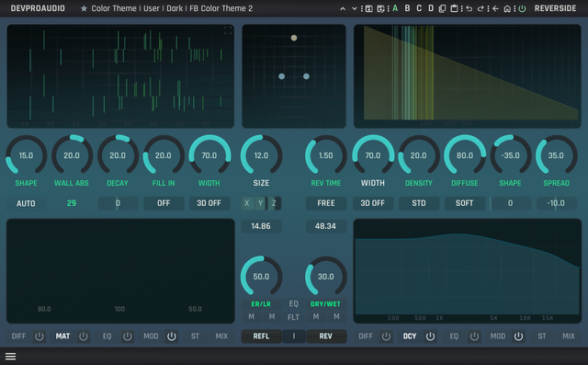Toggle the reverb MOD power icon
The height and width of the screenshot is (365, 588).
pos(518,336)
